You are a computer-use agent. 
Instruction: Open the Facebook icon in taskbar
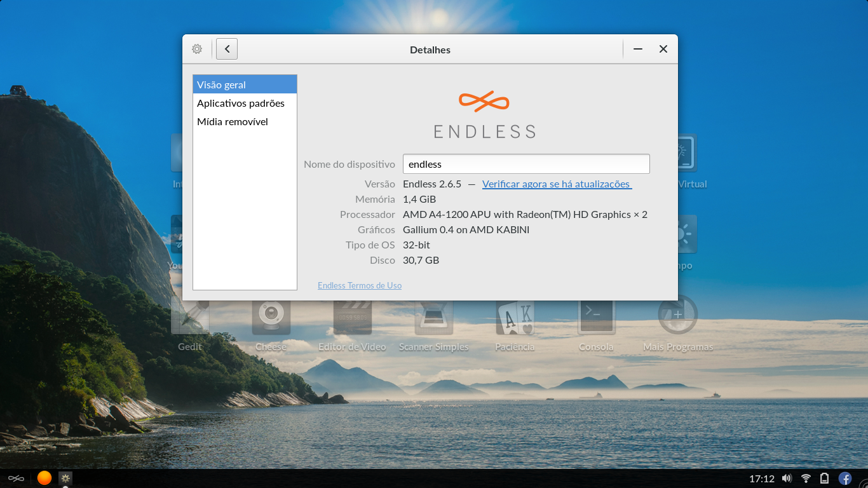click(x=845, y=478)
